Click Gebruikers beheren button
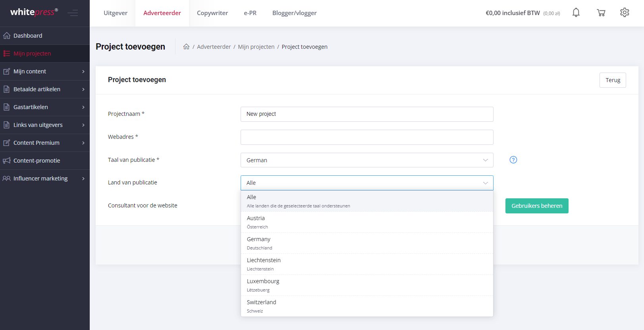 [x=537, y=206]
